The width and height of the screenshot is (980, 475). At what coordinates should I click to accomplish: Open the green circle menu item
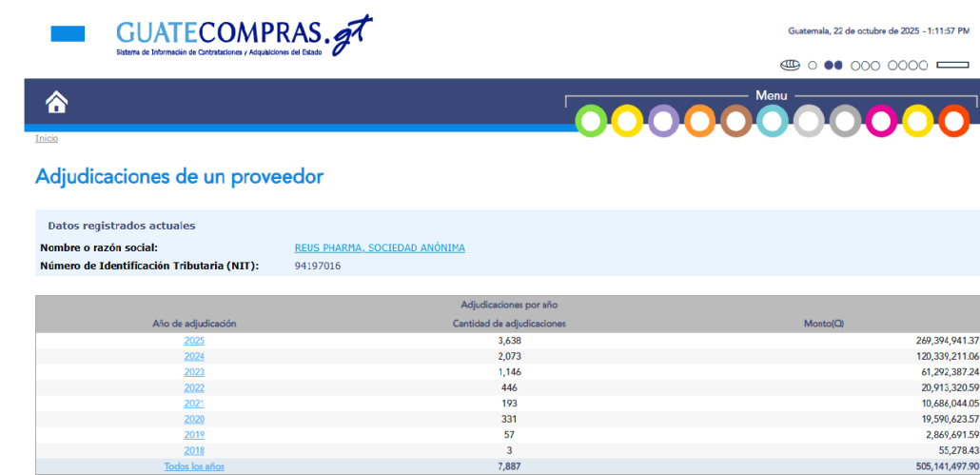coord(591,121)
